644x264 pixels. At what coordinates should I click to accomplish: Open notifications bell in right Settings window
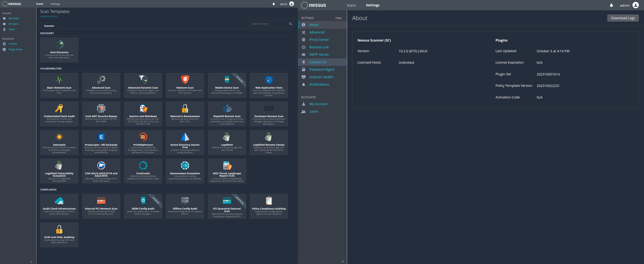(x=611, y=5)
